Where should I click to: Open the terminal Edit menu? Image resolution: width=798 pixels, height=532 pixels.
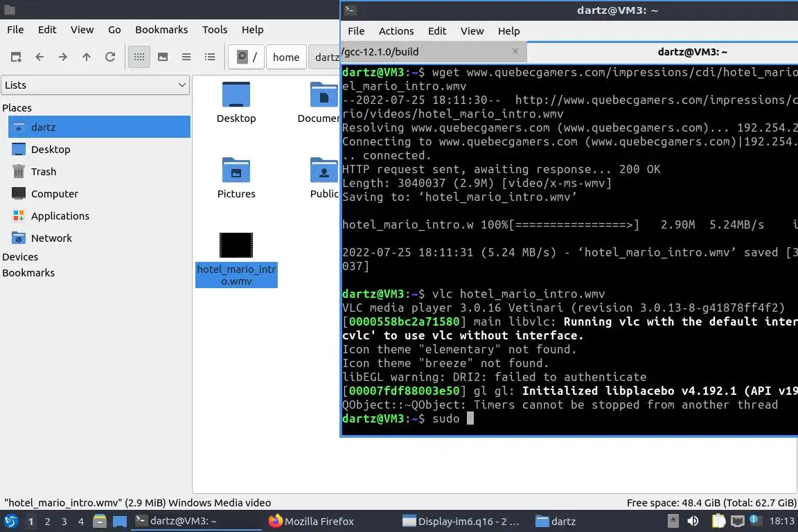(436, 31)
